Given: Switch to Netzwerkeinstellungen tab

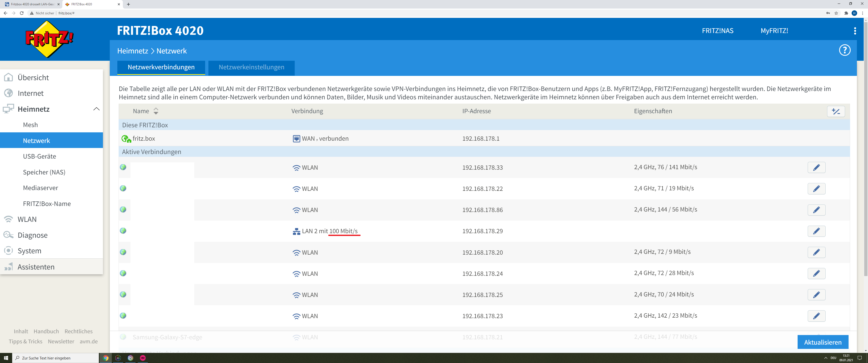Looking at the screenshot, I should pyautogui.click(x=251, y=67).
